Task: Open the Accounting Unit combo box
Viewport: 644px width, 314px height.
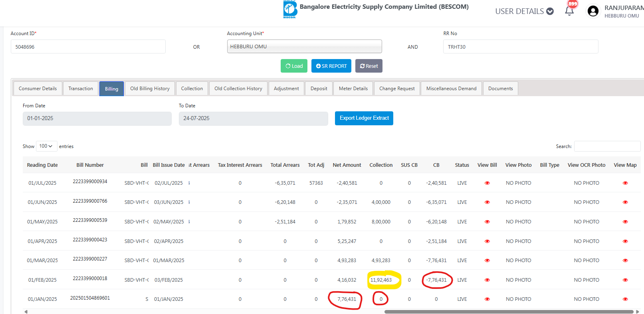Action: (x=304, y=47)
